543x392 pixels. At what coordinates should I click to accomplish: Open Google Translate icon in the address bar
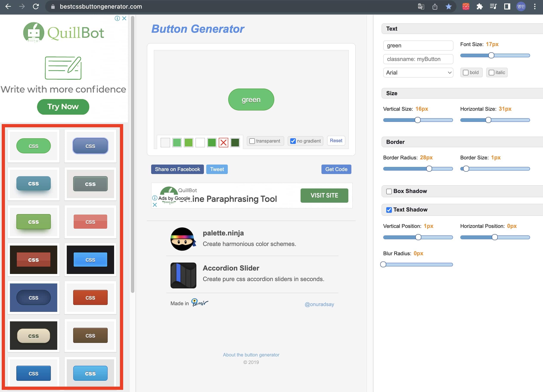(421, 6)
